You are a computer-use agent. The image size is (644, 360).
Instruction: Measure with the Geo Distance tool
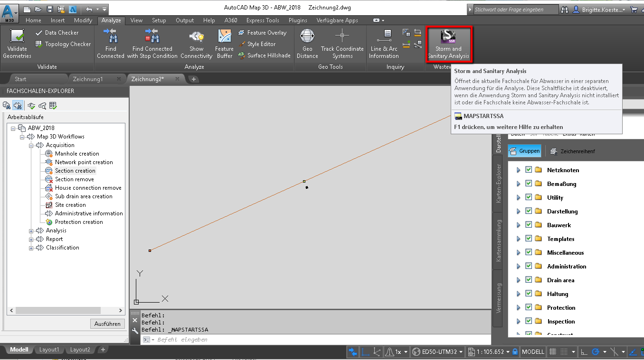tap(307, 44)
